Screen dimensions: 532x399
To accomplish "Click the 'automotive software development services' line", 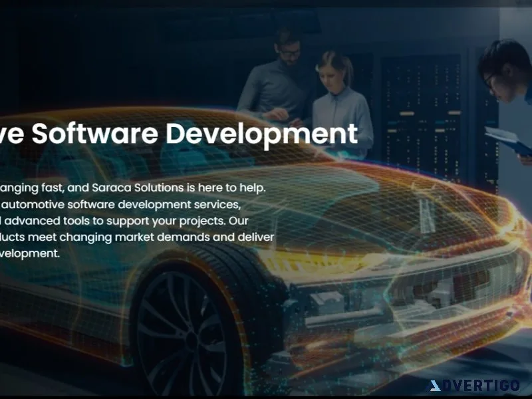I will click(x=120, y=205).
